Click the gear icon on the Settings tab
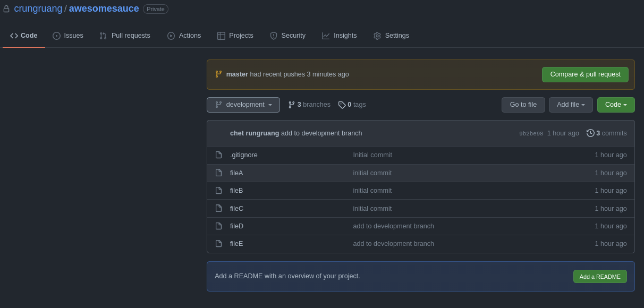The height and width of the screenshot is (308, 644). point(377,36)
